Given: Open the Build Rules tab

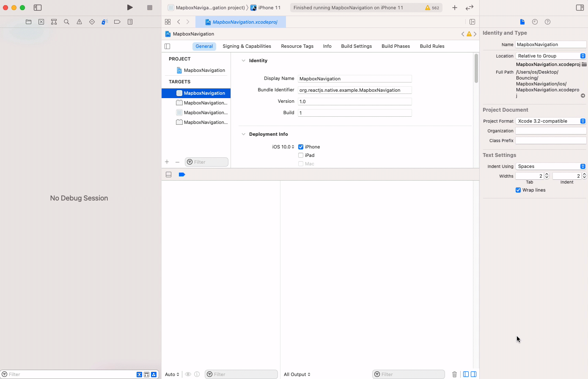Looking at the screenshot, I should click(432, 46).
